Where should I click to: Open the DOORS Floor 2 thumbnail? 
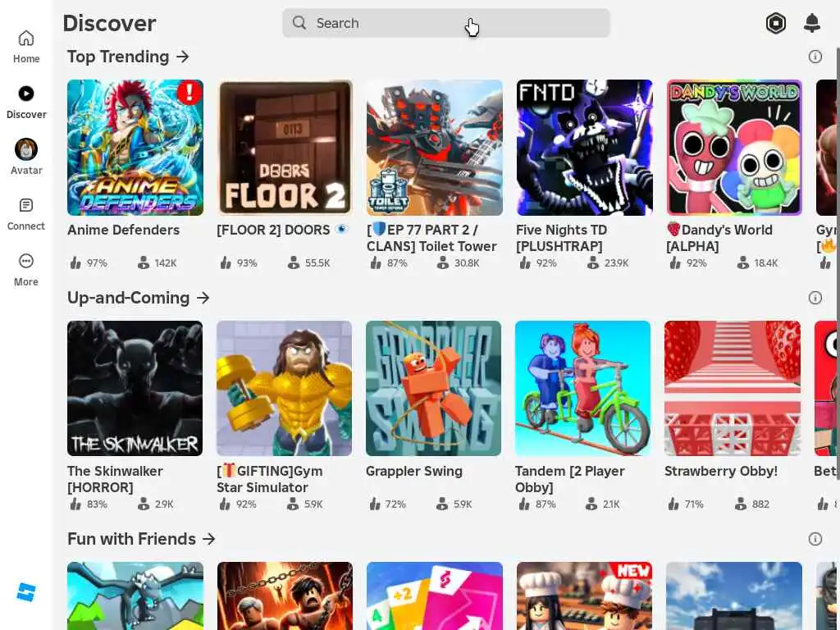click(285, 148)
